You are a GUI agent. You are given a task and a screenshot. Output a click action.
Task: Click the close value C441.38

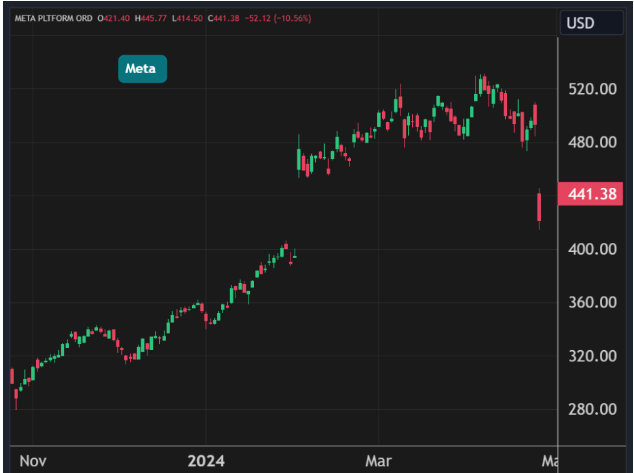pyautogui.click(x=224, y=18)
